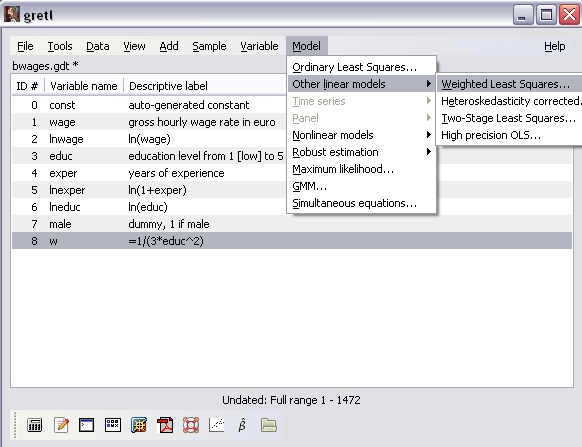Viewport: 582px width, 447px height.
Task: Choose Ordinary Least Squares menu entry
Action: [362, 67]
